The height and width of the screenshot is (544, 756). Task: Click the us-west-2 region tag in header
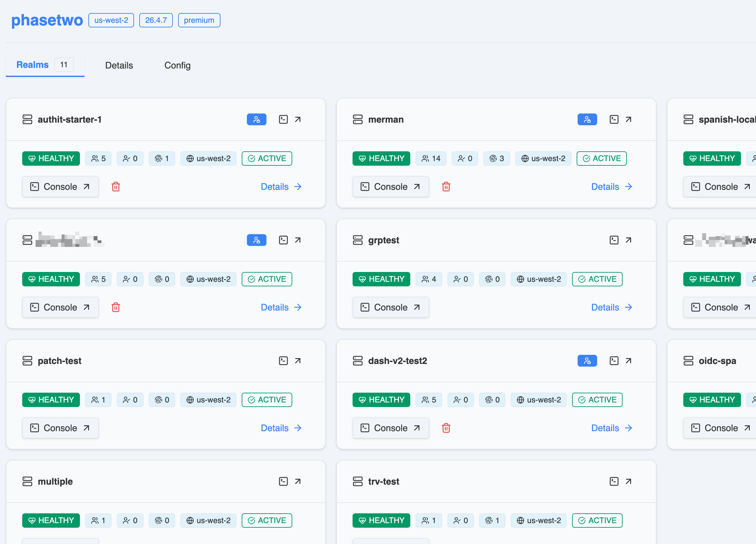[x=111, y=20]
